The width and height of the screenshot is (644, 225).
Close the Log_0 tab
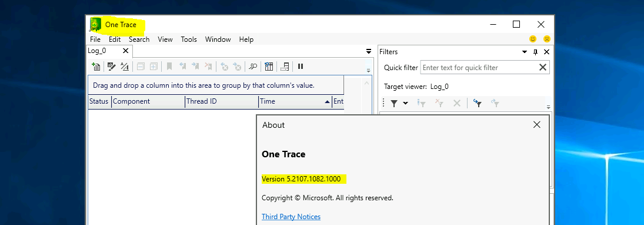[126, 51]
